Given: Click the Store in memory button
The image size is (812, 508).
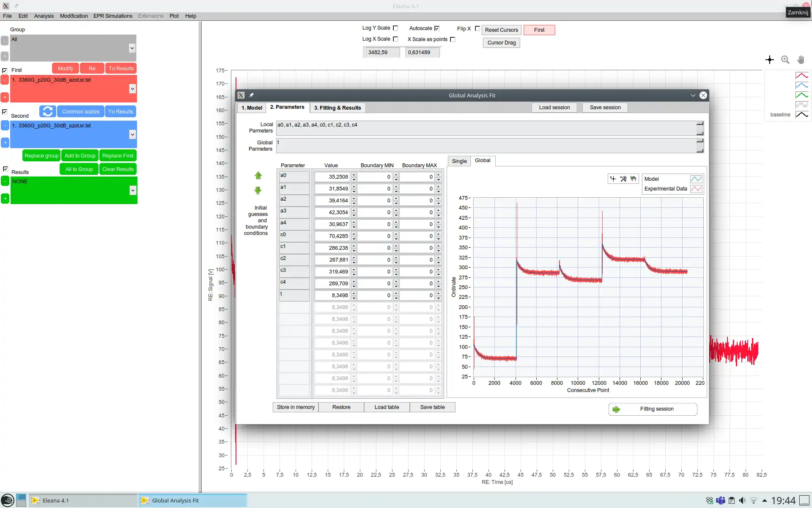Looking at the screenshot, I should click(295, 407).
